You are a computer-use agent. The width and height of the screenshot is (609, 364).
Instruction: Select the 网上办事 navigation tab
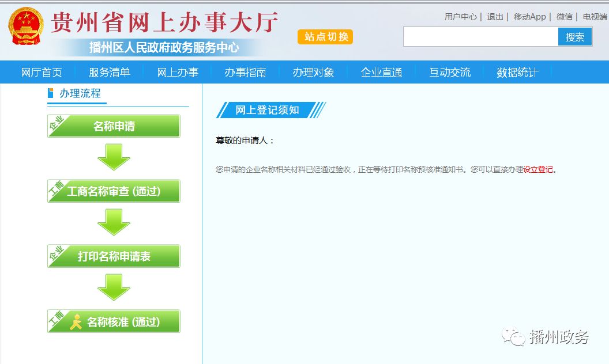click(x=178, y=73)
